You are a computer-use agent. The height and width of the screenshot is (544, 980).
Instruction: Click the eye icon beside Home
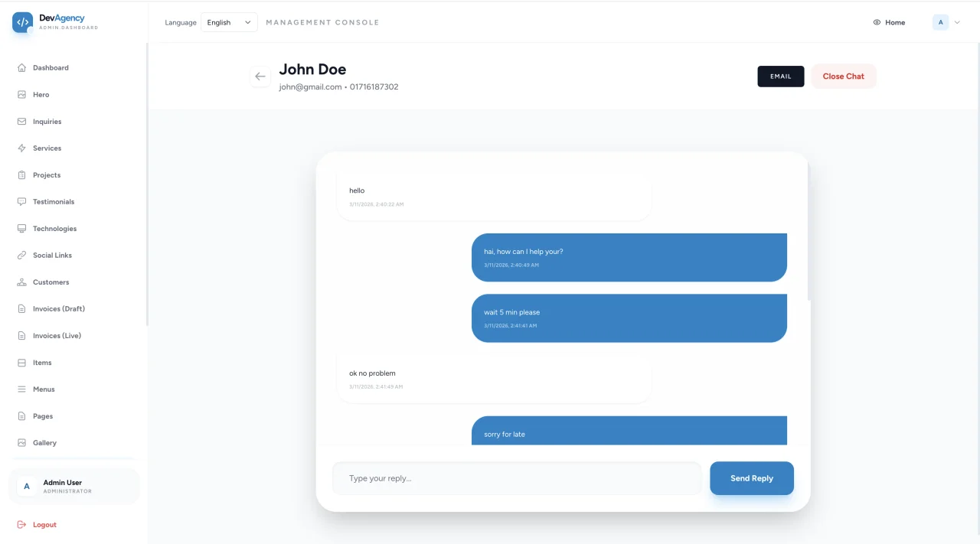click(877, 23)
